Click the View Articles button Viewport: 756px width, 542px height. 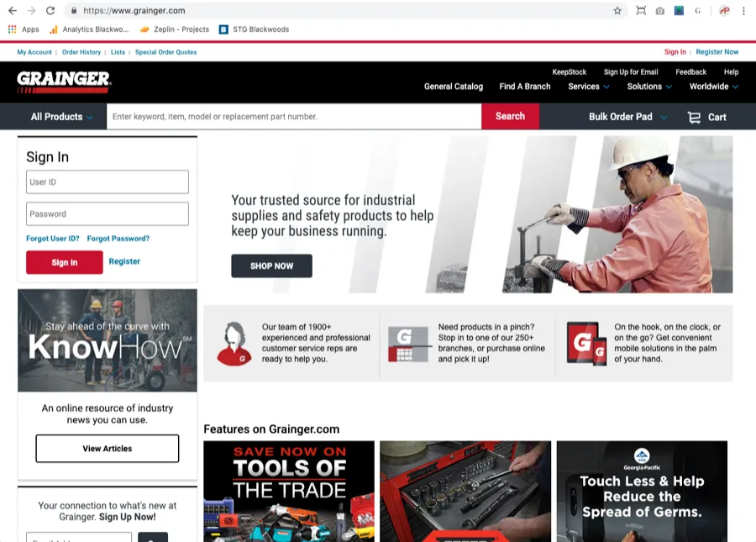[107, 449]
